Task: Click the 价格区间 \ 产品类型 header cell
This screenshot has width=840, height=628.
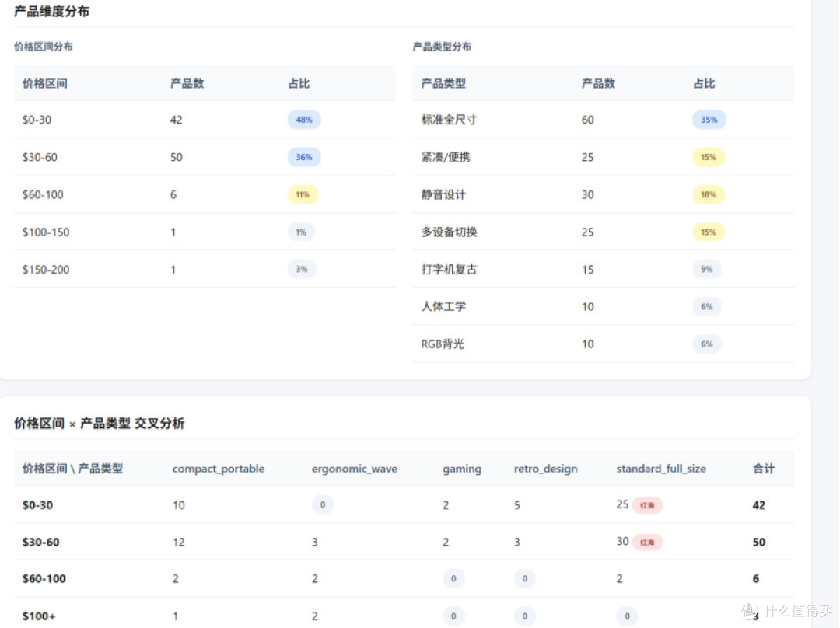Action: coord(73,469)
